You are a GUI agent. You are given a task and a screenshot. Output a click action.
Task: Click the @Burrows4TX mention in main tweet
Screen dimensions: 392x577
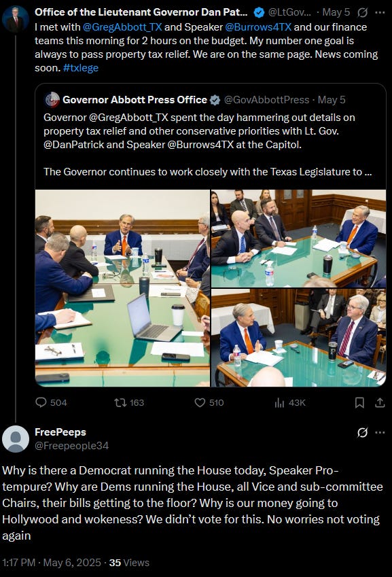[x=258, y=27]
